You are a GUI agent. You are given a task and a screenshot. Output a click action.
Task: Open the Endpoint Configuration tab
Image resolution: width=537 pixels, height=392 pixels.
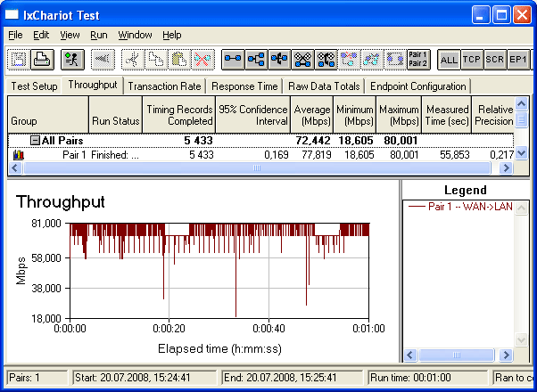point(418,86)
